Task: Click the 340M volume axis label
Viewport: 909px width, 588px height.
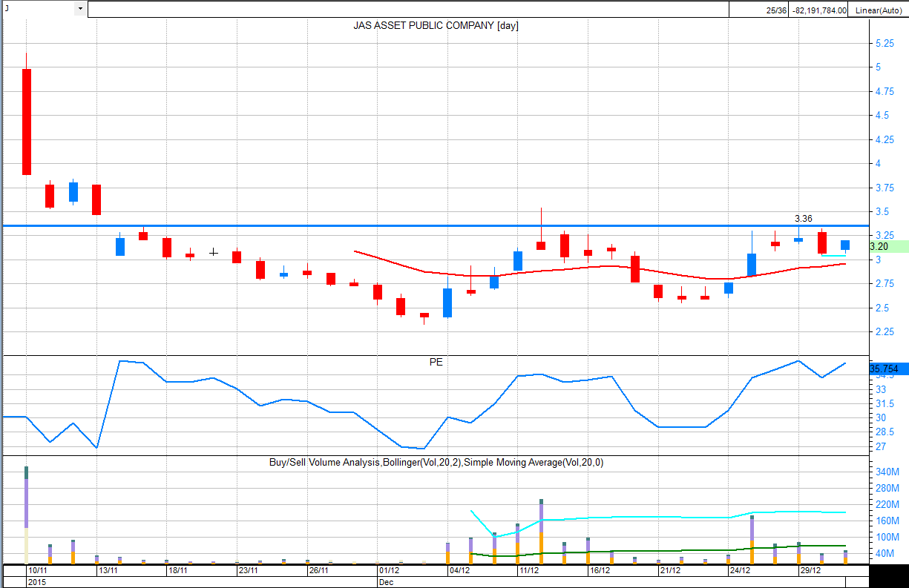Action: tap(887, 472)
